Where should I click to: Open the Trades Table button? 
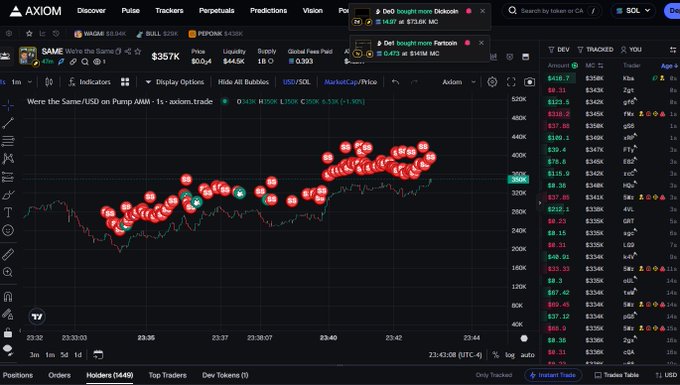click(x=617, y=375)
